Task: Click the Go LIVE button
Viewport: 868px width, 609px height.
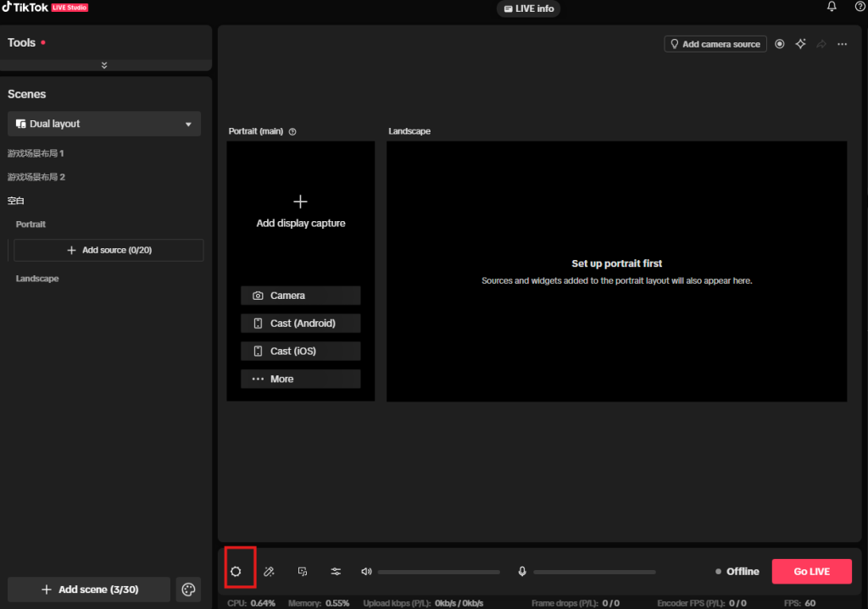Action: 811,572
